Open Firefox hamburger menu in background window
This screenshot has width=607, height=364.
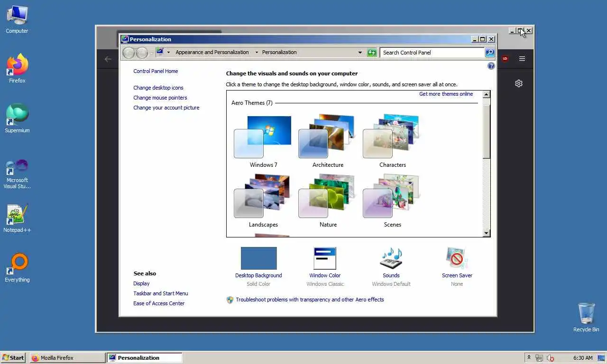[522, 59]
